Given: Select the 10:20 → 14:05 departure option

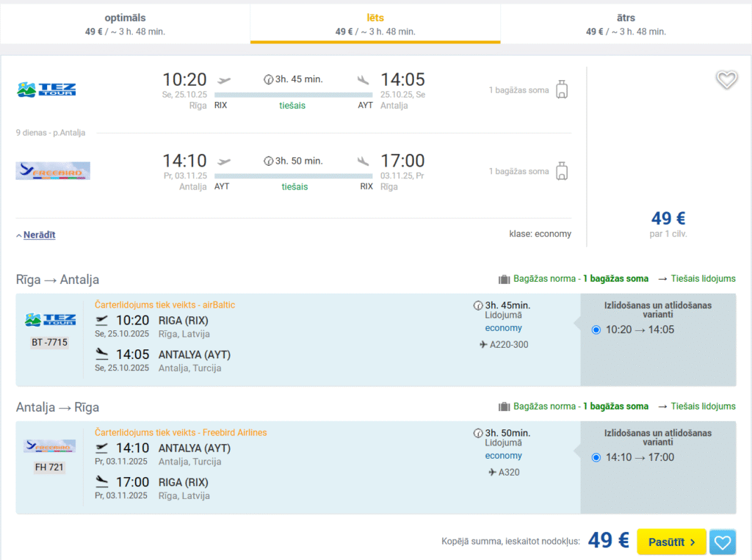Looking at the screenshot, I should click(596, 330).
